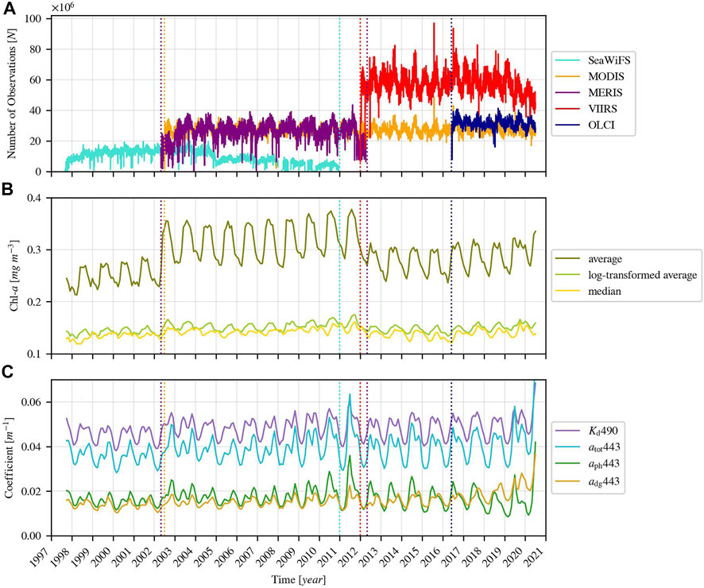Click the 'Chl-a [mg m-3]' axis title
The width and height of the screenshot is (704, 588).
pyautogui.click(x=13, y=276)
